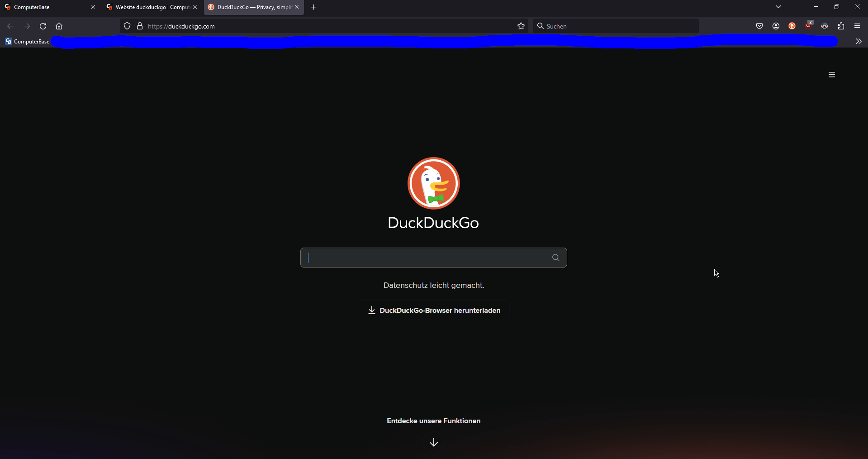Bookmark this page with the star icon
Image resolution: width=868 pixels, height=459 pixels.
coord(521,26)
